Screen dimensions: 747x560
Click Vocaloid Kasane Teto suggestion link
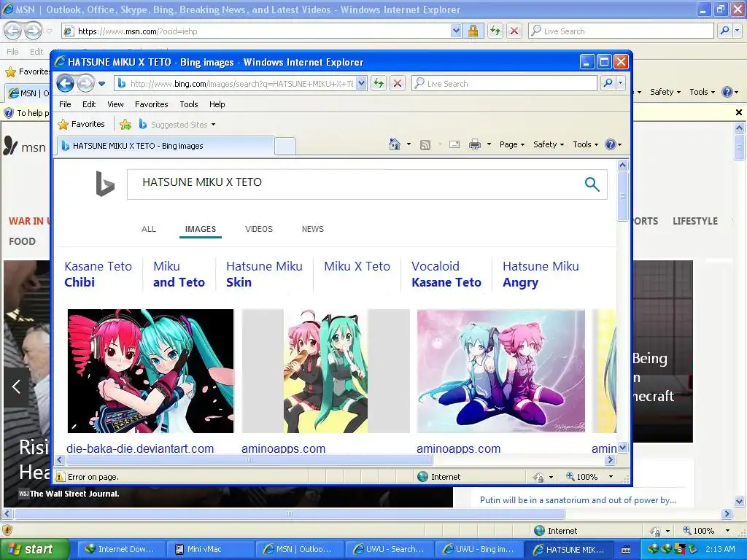point(446,274)
